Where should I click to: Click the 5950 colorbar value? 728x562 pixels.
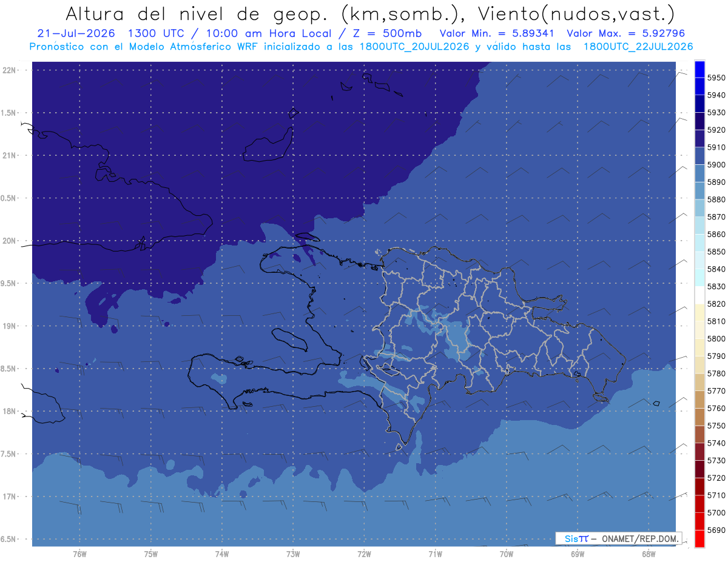(716, 78)
